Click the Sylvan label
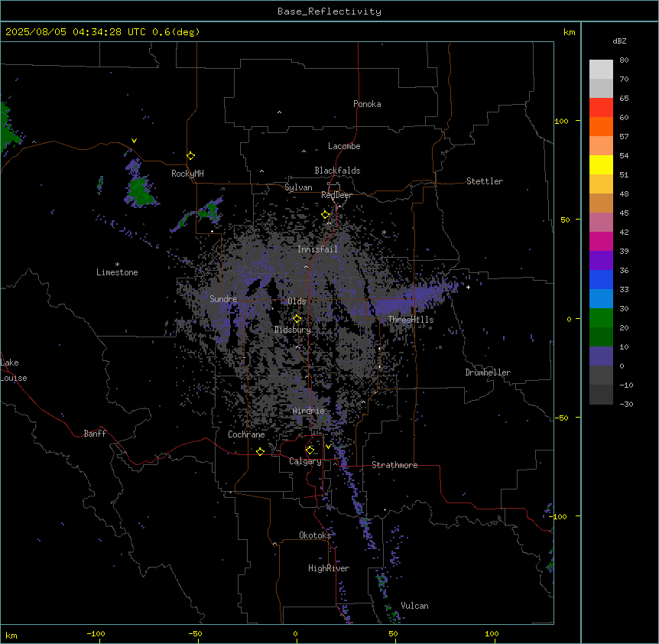 [298, 187]
